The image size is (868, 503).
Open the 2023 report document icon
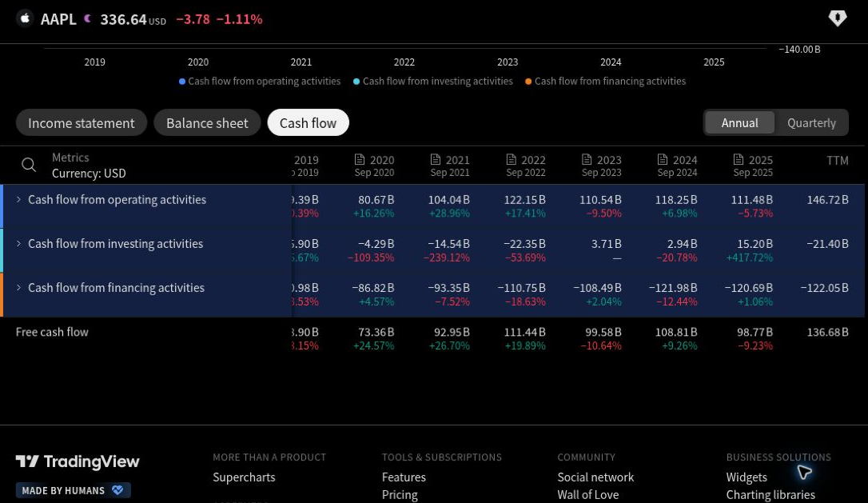point(587,160)
